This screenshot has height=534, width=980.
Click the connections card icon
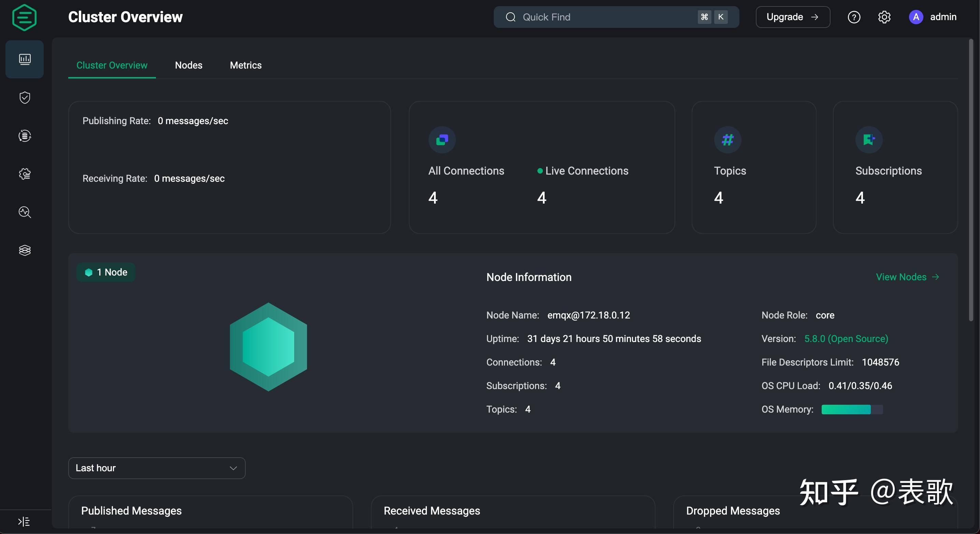(442, 140)
